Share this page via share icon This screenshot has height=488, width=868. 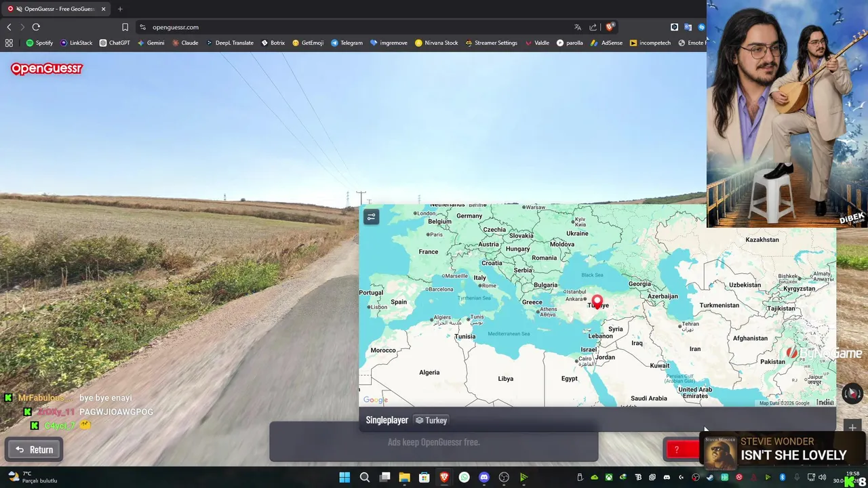(593, 27)
